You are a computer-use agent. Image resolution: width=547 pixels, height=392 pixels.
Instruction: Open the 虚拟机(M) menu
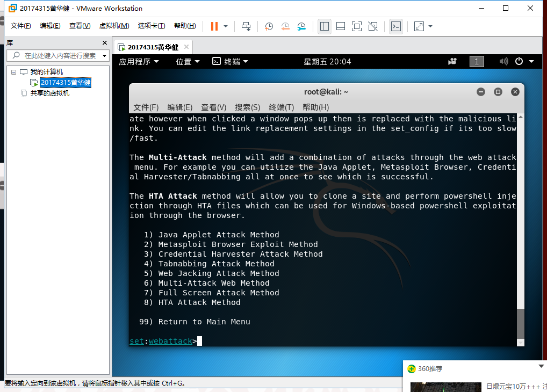pyautogui.click(x=114, y=26)
